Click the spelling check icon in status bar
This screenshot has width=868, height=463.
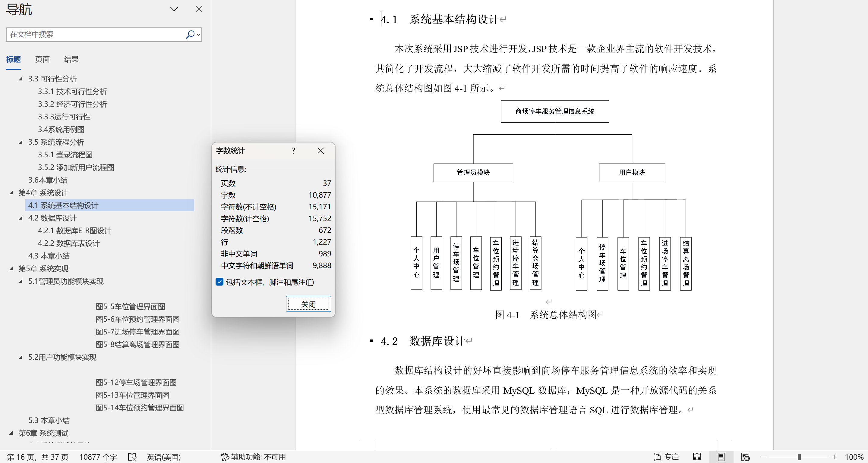tap(132, 457)
